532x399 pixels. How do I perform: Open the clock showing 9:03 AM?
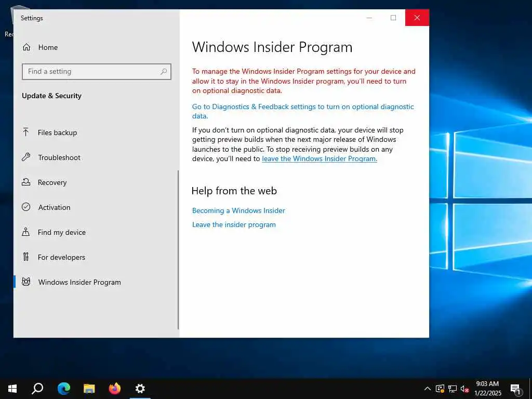coord(487,389)
